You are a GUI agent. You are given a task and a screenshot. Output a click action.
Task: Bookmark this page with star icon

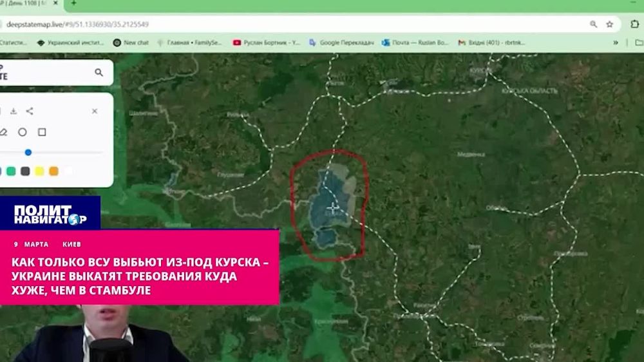click(x=609, y=24)
